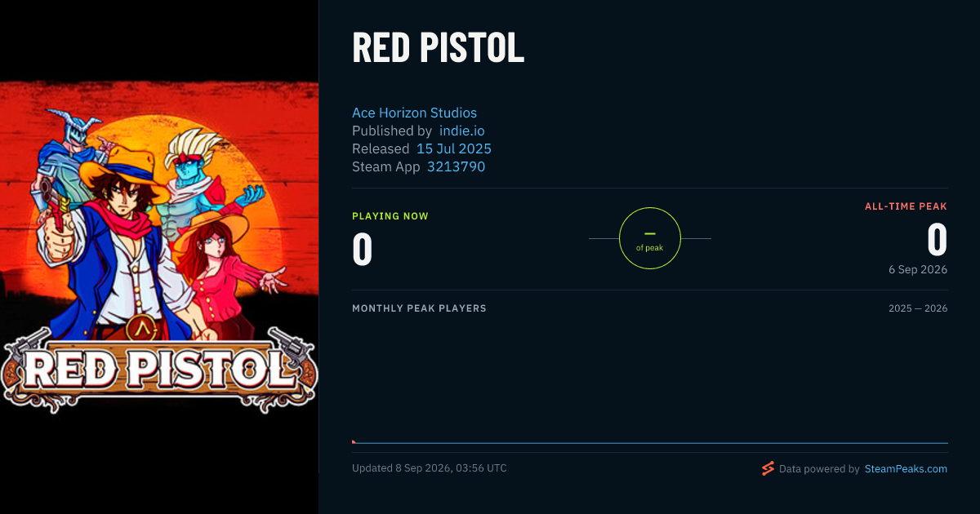Visit the SteamPeaks.com link
The width and height of the screenshot is (980, 514).
click(906, 469)
